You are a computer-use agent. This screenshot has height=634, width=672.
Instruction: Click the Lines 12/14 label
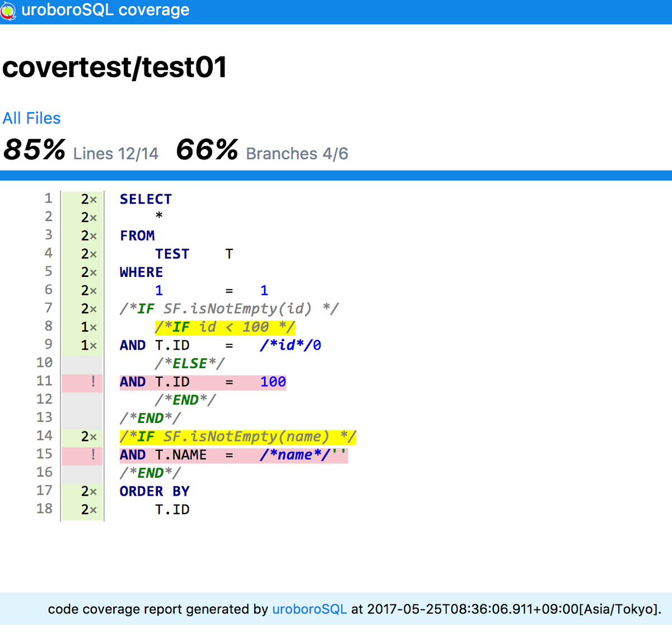coord(116,154)
